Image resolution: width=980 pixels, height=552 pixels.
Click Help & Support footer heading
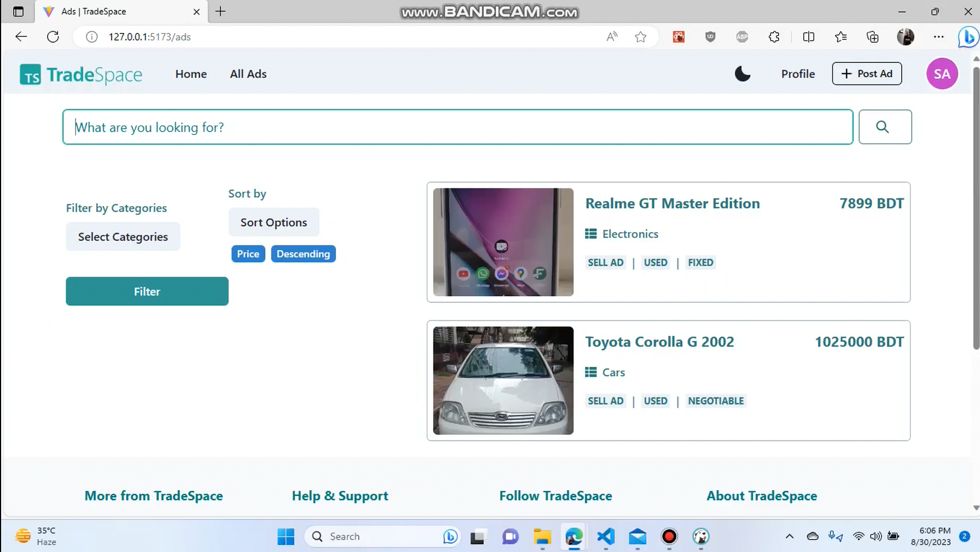pyautogui.click(x=340, y=496)
